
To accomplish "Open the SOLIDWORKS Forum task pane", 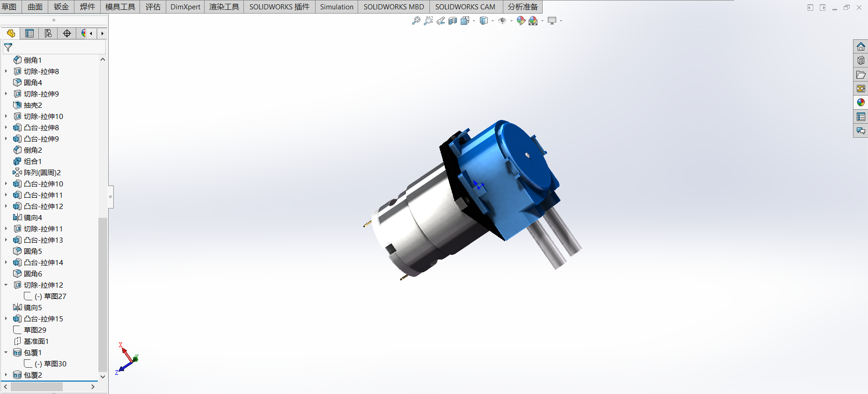I will pyautogui.click(x=861, y=131).
